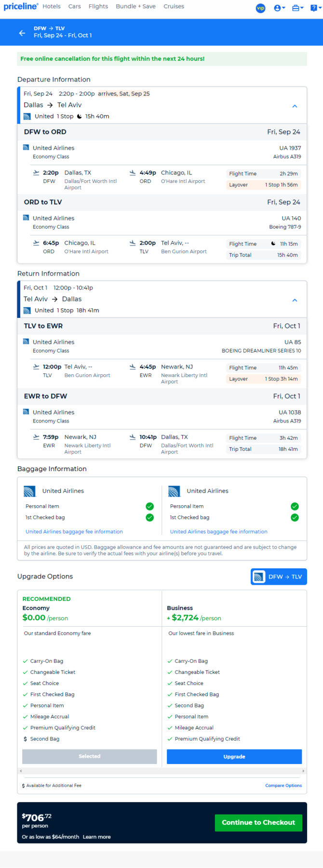The width and height of the screenshot is (323, 868).
Task: Click takeoff icon beside 7:59p Newark
Action: click(x=36, y=437)
